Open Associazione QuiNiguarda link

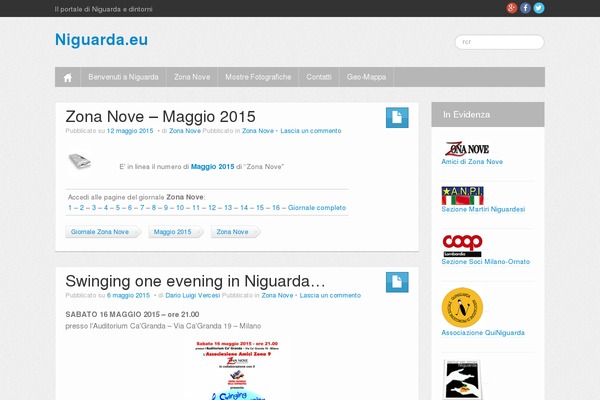pyautogui.click(x=483, y=333)
